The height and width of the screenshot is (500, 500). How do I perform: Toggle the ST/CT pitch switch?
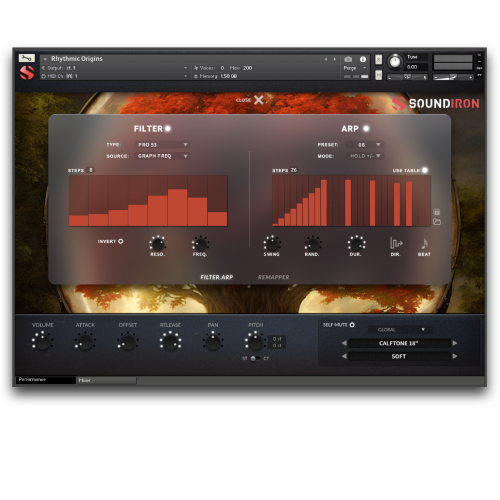(255, 358)
